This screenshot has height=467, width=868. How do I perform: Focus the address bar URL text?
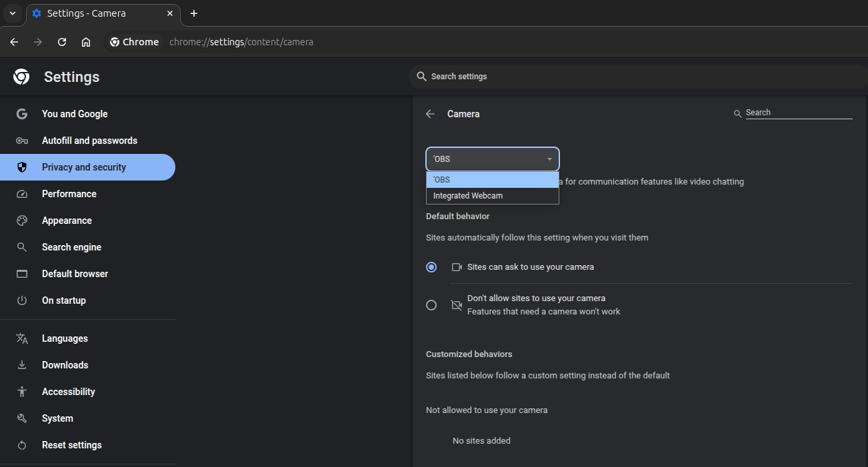click(x=241, y=42)
